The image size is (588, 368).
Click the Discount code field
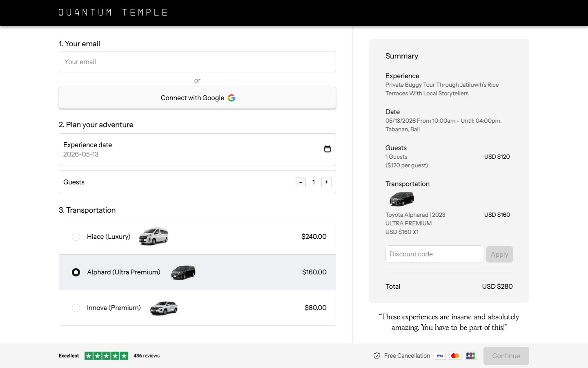pos(434,254)
